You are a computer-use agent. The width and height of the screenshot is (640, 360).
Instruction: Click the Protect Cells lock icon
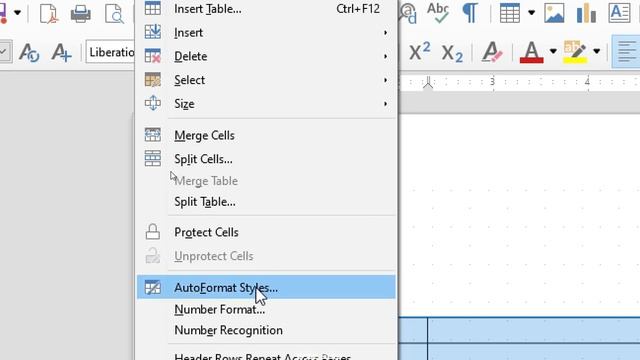pos(153,231)
